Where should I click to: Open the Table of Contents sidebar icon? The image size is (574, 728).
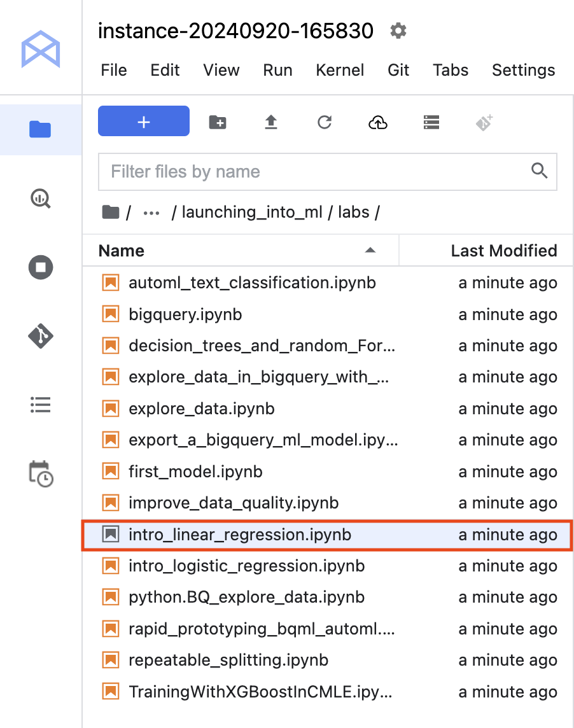(40, 405)
